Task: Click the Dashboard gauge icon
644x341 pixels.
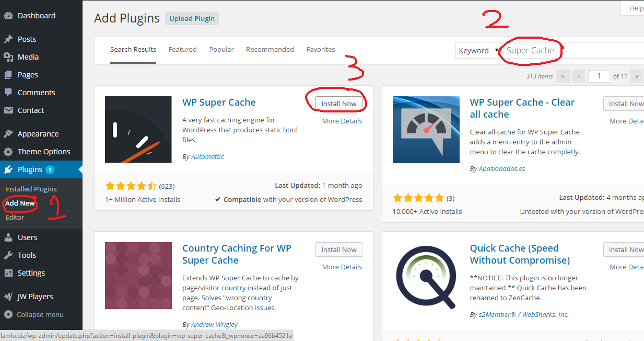Action: [x=8, y=16]
